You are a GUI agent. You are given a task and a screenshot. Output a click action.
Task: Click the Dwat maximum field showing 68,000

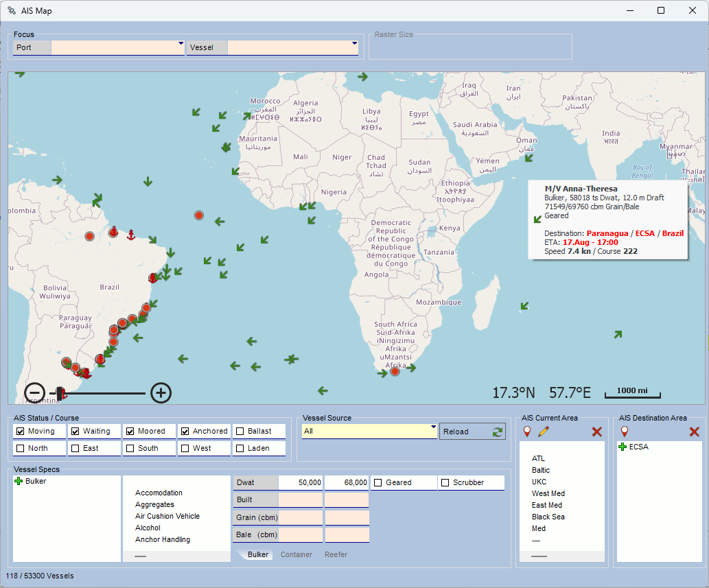(x=347, y=483)
